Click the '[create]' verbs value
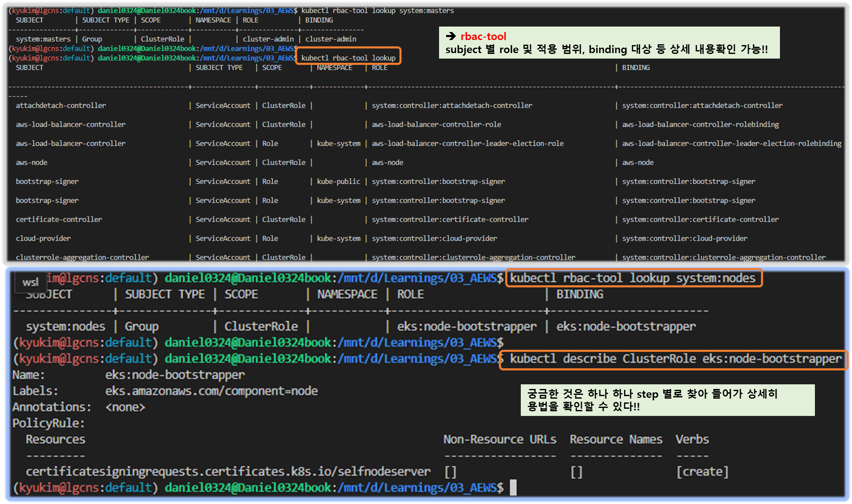 702,472
